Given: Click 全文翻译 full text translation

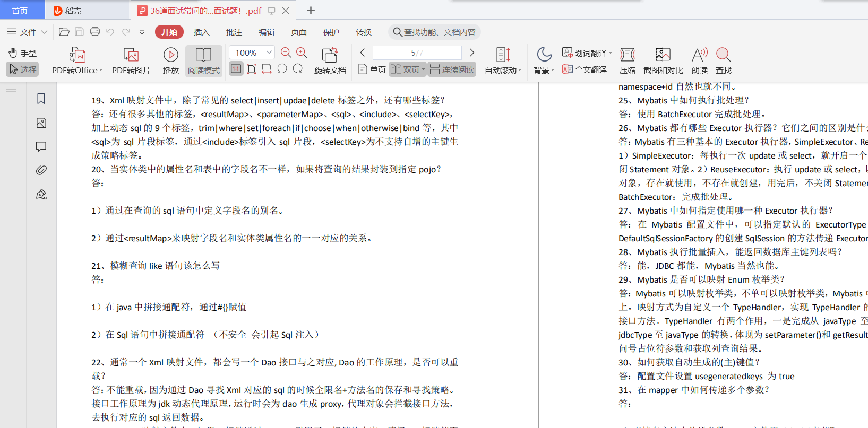Looking at the screenshot, I should [585, 69].
